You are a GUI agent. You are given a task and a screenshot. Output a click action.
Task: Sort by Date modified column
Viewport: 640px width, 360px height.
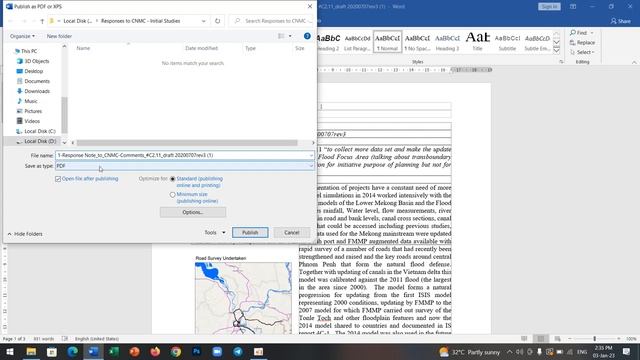pos(202,48)
